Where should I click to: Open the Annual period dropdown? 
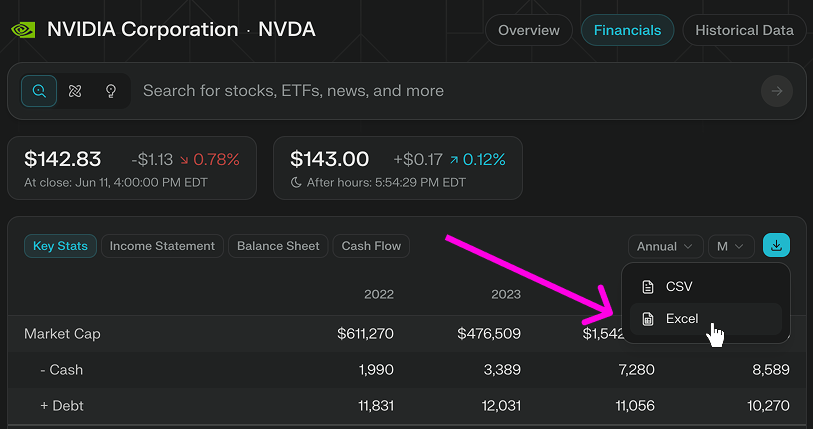pos(665,246)
